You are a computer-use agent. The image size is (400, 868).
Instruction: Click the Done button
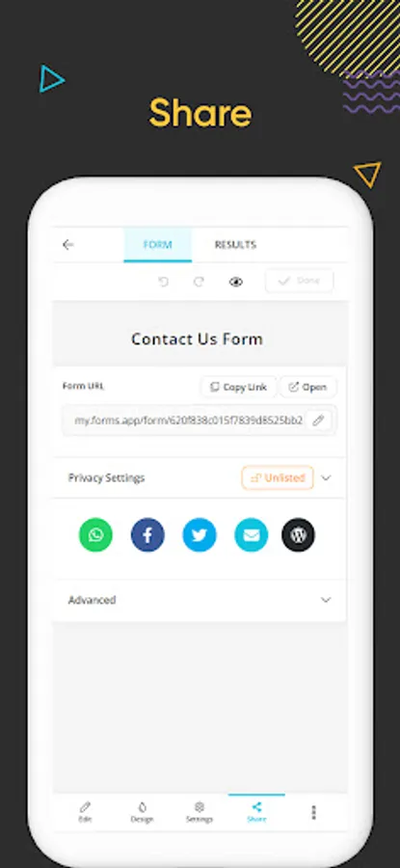click(300, 281)
